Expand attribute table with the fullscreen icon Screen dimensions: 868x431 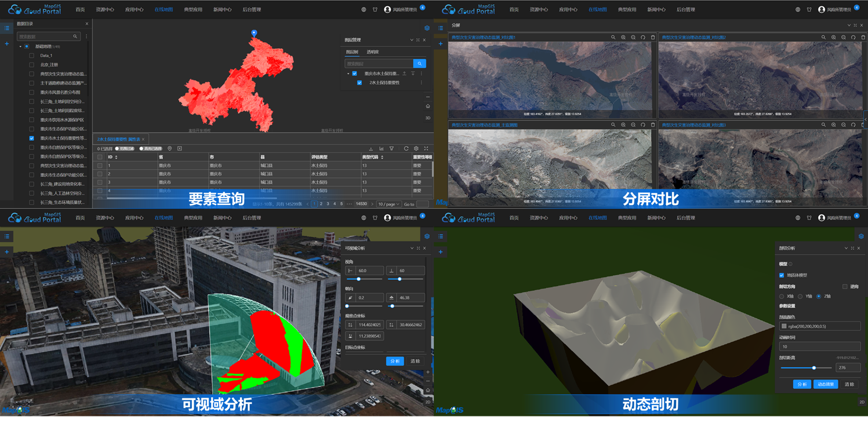[426, 149]
